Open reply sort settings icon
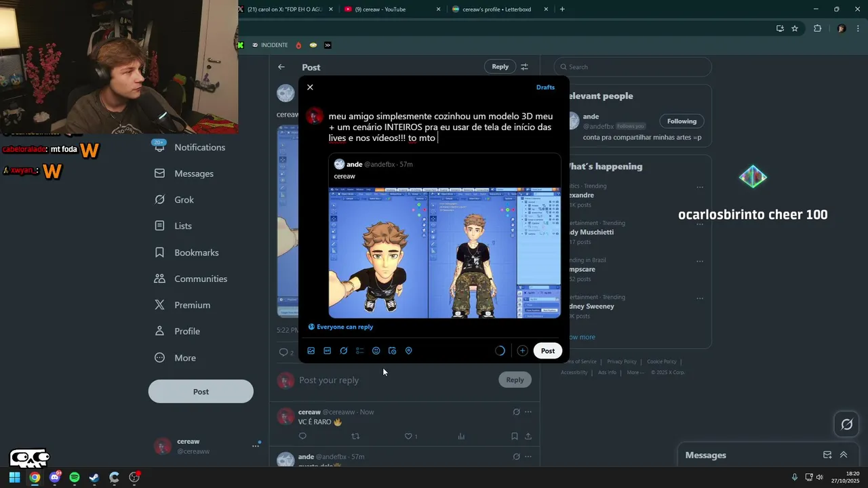The height and width of the screenshot is (488, 868). (524, 66)
